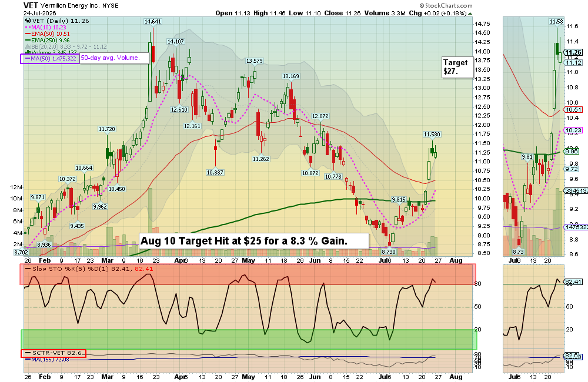This screenshot has height=382, width=588.
Task: Click the High 11.46 value in header
Action: (269, 13)
